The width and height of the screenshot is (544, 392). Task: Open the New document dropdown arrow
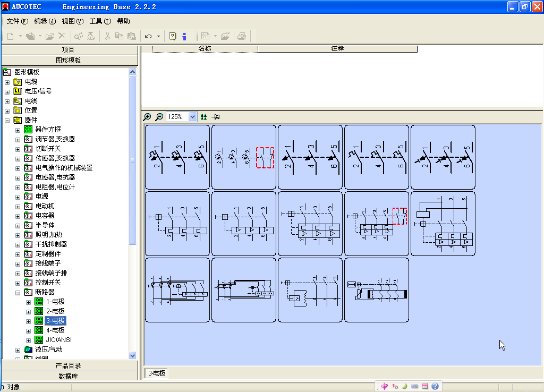tap(20, 36)
